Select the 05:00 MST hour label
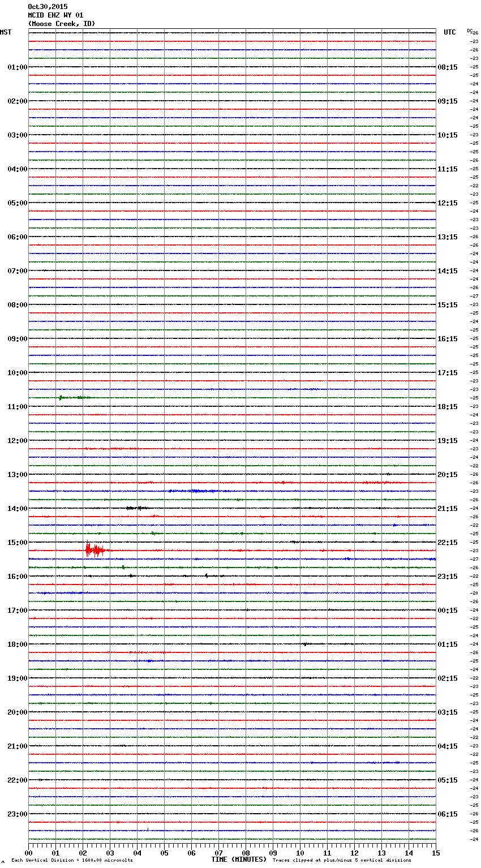Viewport: 481px width, 868px height. (18, 203)
